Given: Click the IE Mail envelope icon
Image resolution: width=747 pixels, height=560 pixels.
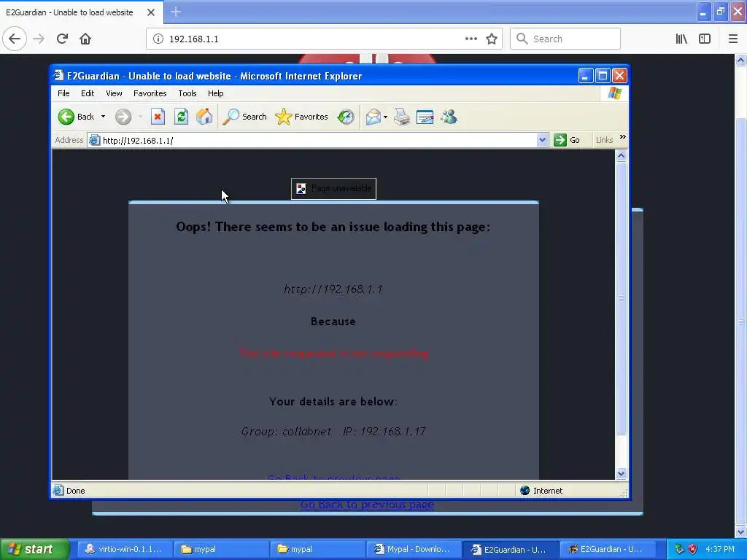Looking at the screenshot, I should (x=373, y=117).
